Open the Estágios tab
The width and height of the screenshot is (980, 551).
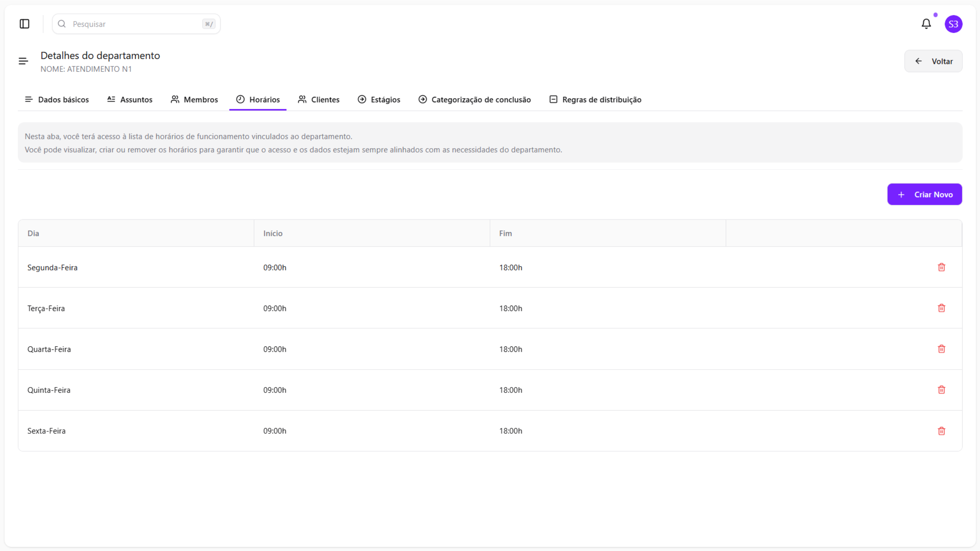379,100
